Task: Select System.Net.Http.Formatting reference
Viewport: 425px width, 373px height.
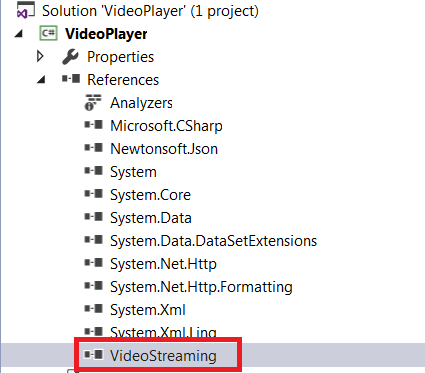Action: [x=201, y=287]
